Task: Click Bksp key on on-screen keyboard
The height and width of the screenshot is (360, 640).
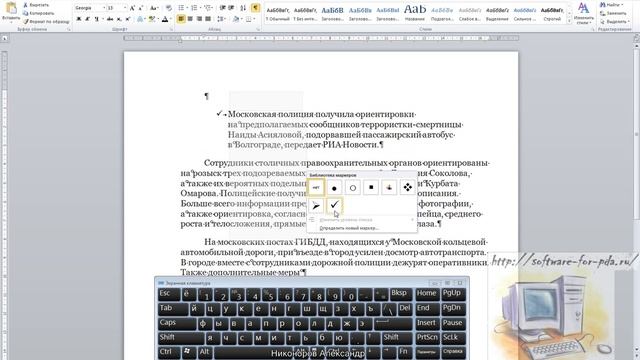Action: [400, 294]
